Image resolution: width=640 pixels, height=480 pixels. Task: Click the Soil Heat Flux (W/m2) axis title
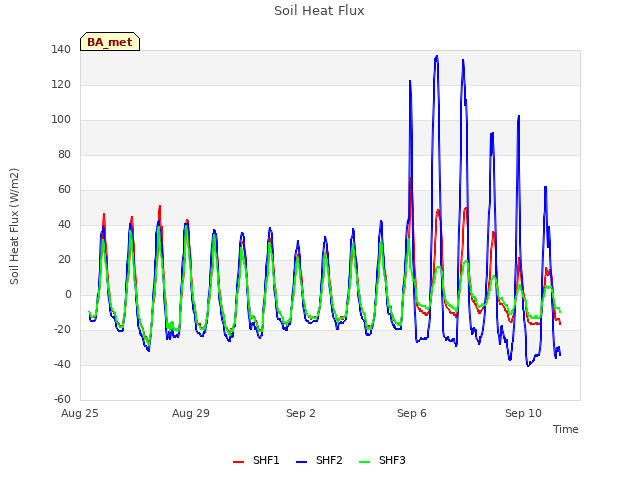pos(14,226)
